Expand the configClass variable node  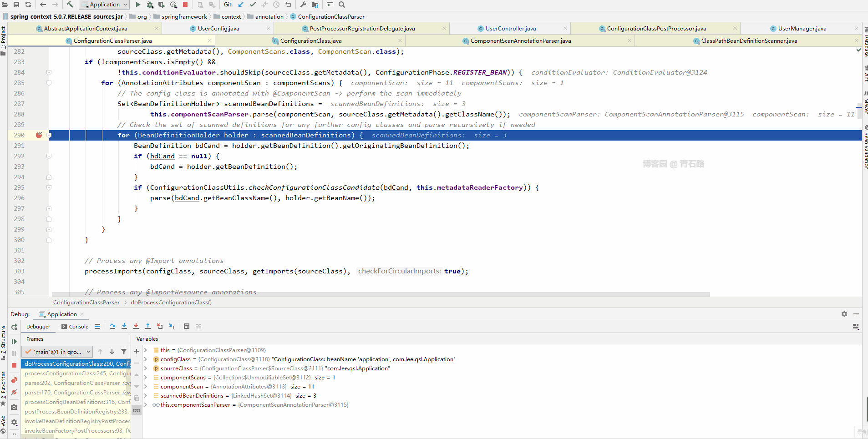(146, 359)
